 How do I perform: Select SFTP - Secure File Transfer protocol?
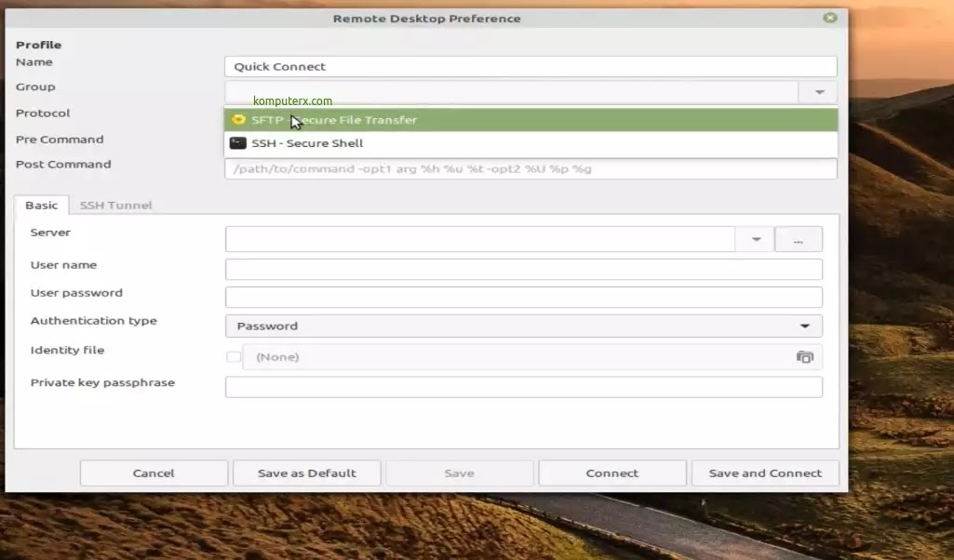(531, 120)
